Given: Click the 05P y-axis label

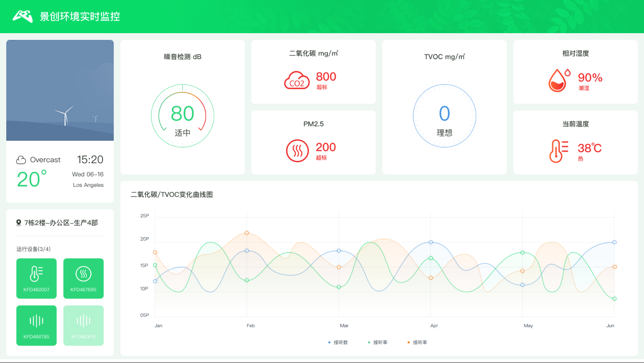Looking at the screenshot, I should coord(144,315).
